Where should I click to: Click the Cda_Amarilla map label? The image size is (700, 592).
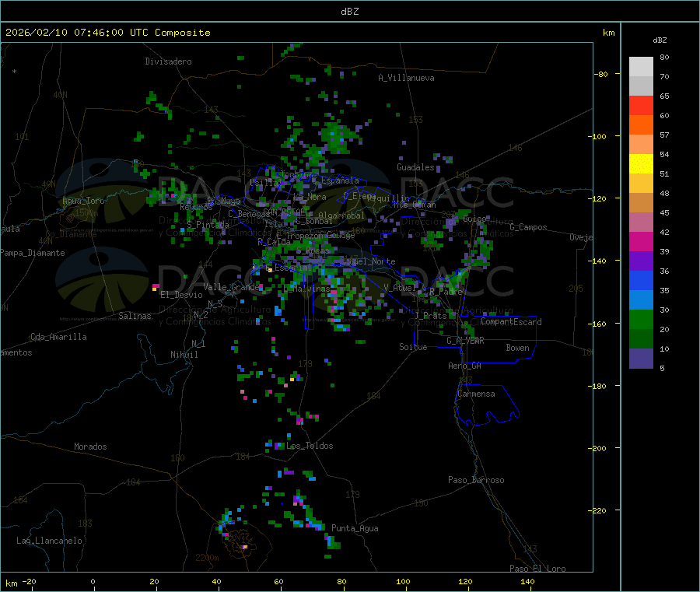click(x=58, y=337)
